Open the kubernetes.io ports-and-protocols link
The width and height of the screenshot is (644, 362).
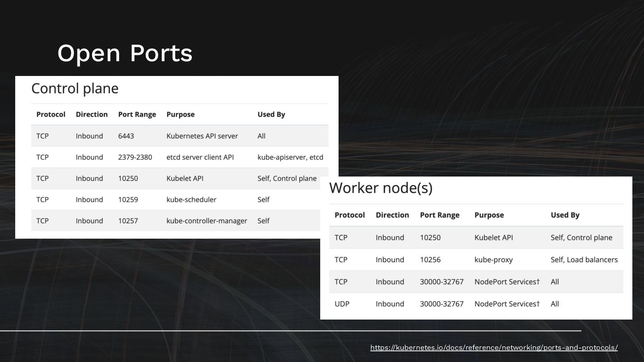494,348
